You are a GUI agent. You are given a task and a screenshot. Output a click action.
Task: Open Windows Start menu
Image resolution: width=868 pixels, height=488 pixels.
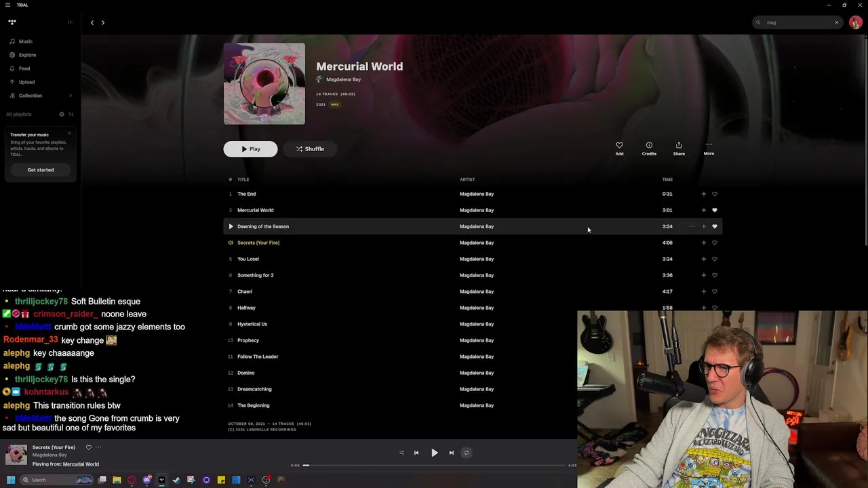(x=11, y=480)
